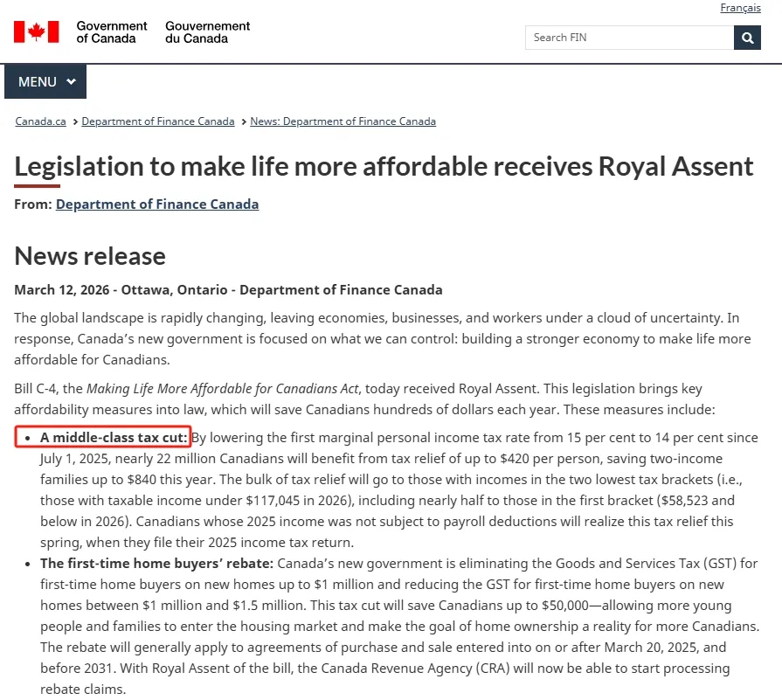782x700 pixels.
Task: Click the Canadian flag logo
Action: click(x=36, y=32)
